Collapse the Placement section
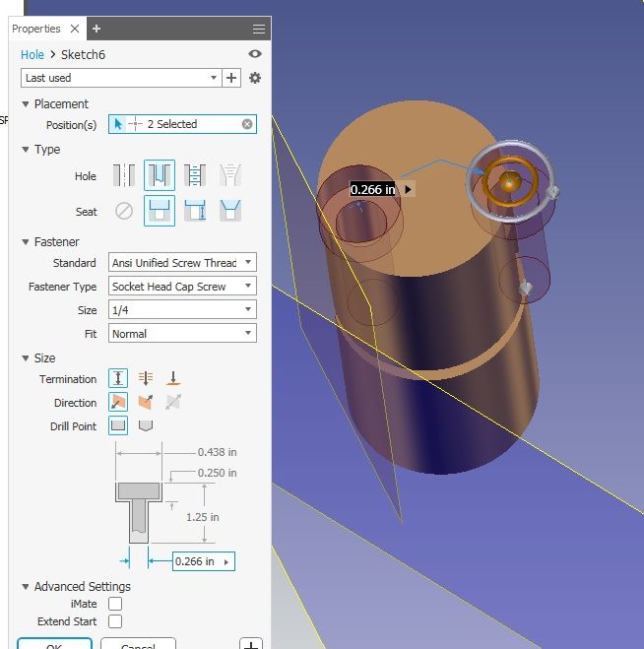This screenshot has width=644, height=649. (26, 103)
